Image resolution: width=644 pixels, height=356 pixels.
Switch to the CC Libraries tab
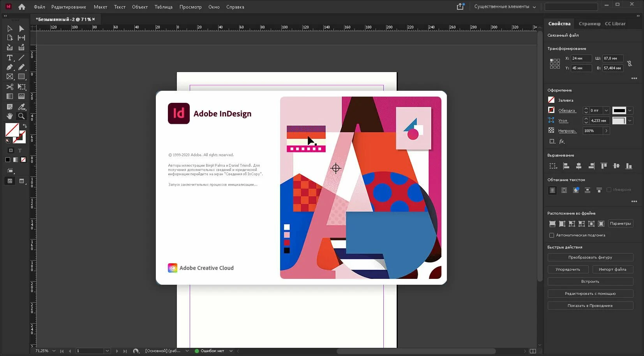[615, 24]
